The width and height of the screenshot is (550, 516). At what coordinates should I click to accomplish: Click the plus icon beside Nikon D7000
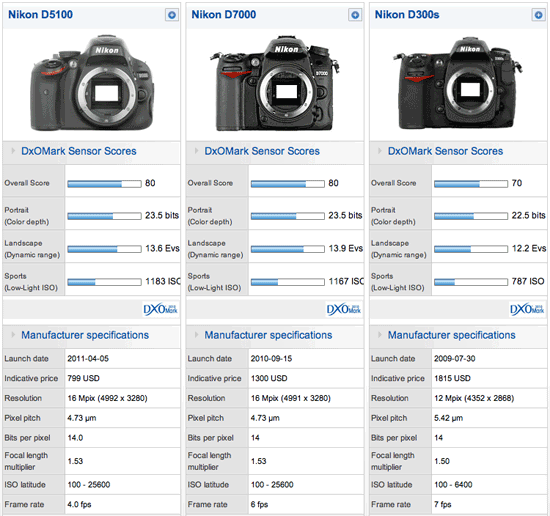click(x=355, y=15)
